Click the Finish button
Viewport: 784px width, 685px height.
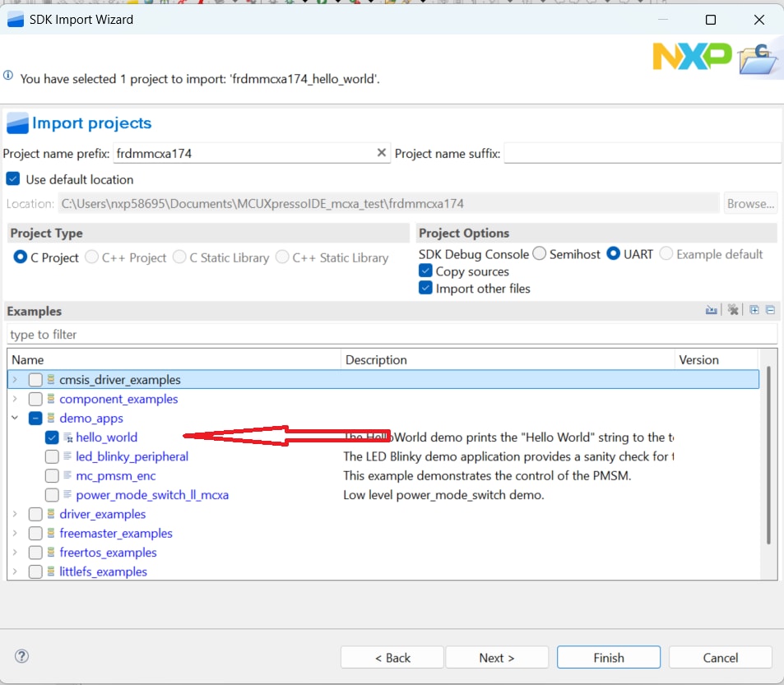608,657
